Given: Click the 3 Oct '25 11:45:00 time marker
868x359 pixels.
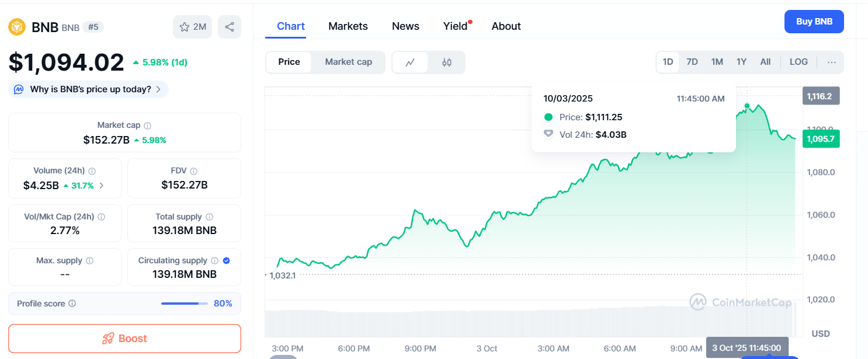Looking at the screenshot, I should pos(747,348).
